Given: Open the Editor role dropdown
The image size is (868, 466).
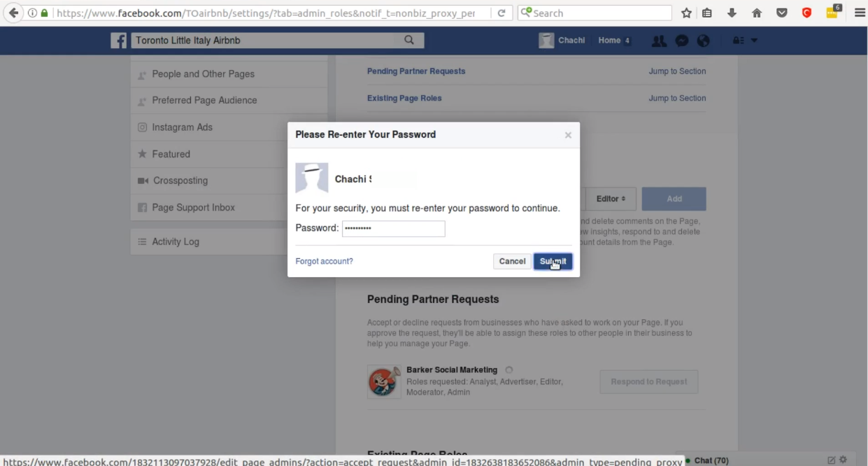Looking at the screenshot, I should click(x=611, y=199).
